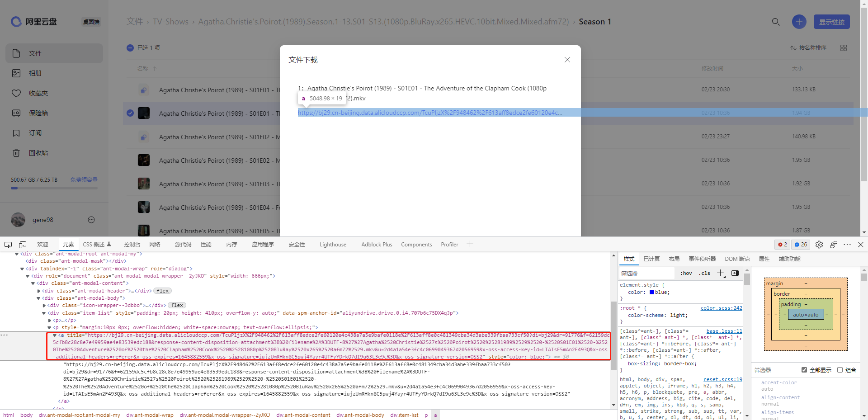This screenshot has height=420, width=868.
Task: Check the 组合 group checkbox
Action: [x=840, y=370]
